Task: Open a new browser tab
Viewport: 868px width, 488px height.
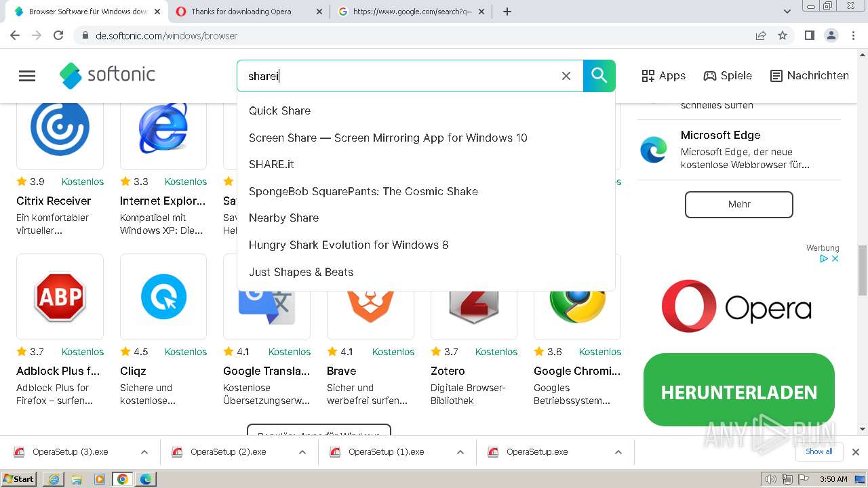Action: 507,12
